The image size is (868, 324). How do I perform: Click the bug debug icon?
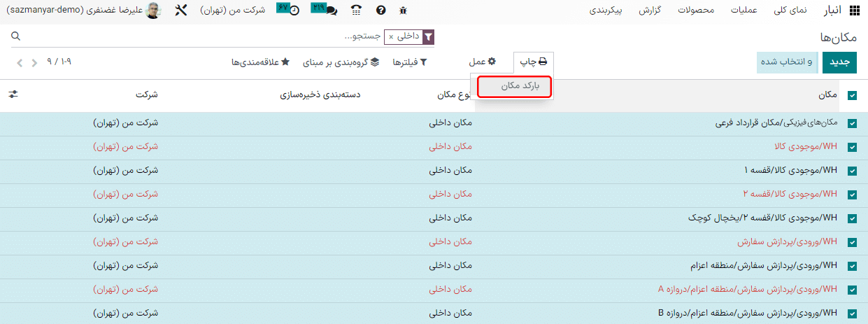402,10
